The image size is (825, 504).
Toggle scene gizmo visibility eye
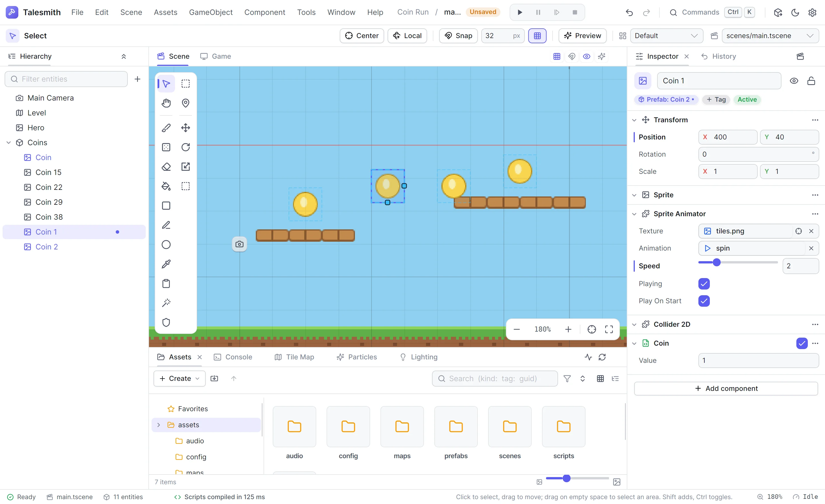pos(586,56)
